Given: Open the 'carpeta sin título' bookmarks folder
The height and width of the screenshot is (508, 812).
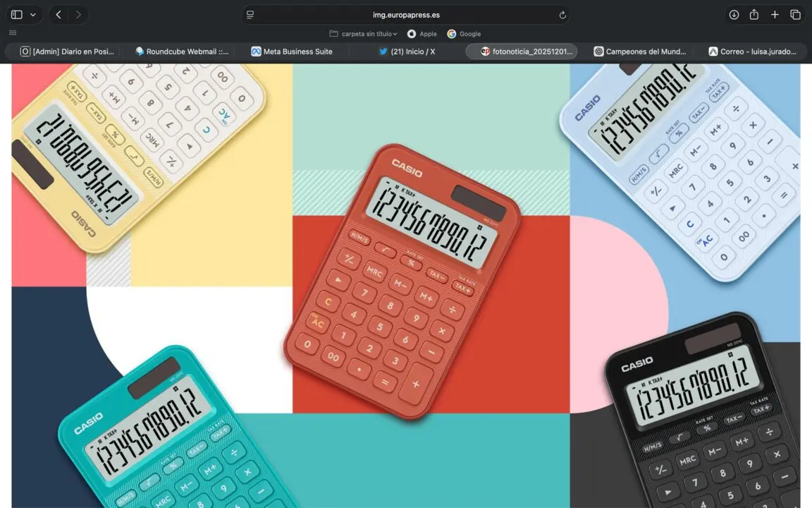Looking at the screenshot, I should coord(362,33).
